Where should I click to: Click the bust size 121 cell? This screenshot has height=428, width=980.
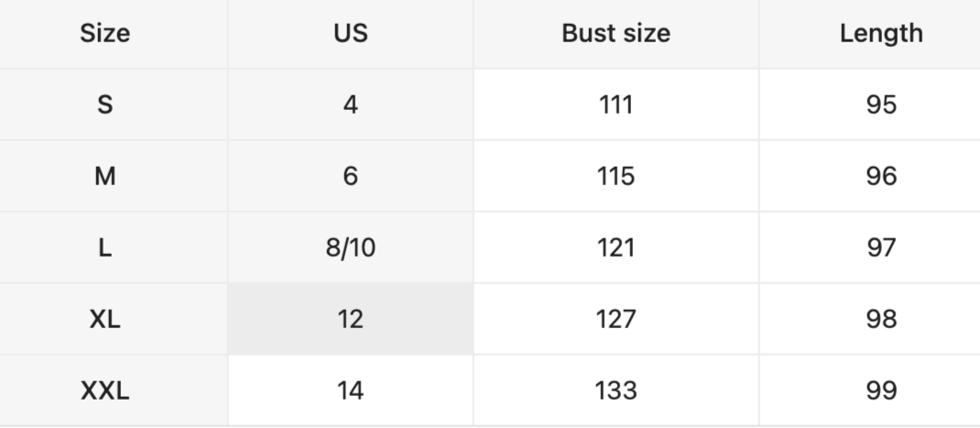pos(615,247)
